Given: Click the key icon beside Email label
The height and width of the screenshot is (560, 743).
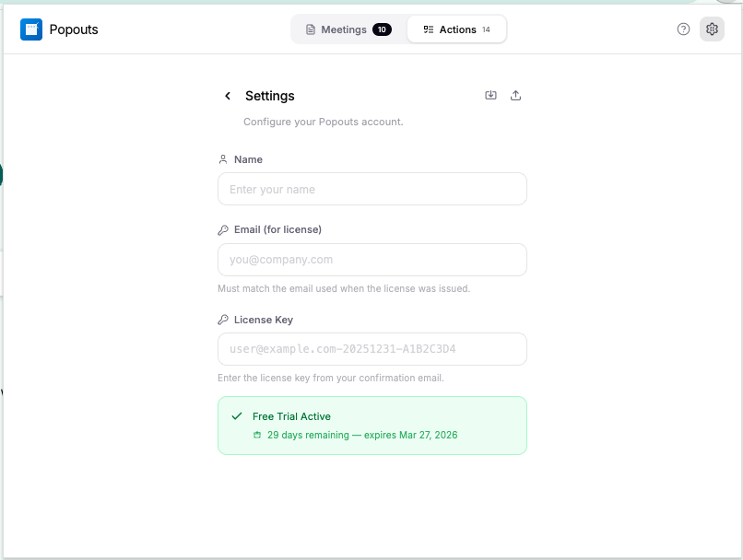Looking at the screenshot, I should tap(222, 229).
